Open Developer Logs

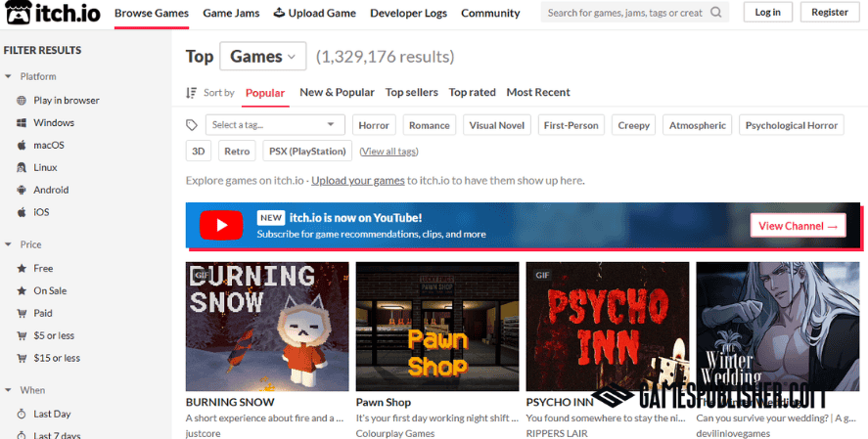pyautogui.click(x=408, y=14)
